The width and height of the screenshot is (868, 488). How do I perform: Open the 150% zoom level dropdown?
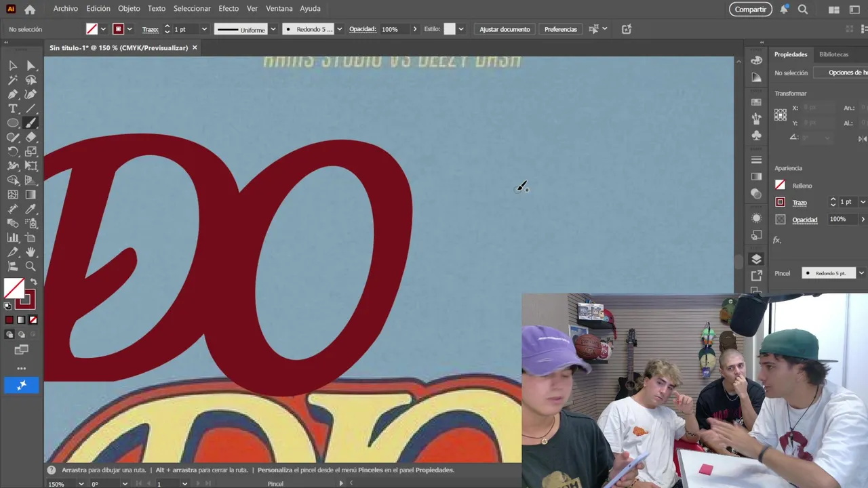coord(81,484)
